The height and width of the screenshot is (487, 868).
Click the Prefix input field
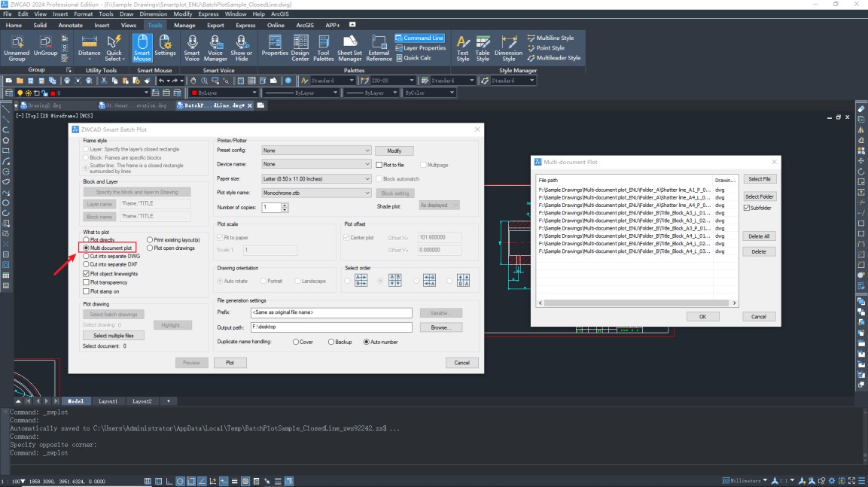[x=331, y=312]
